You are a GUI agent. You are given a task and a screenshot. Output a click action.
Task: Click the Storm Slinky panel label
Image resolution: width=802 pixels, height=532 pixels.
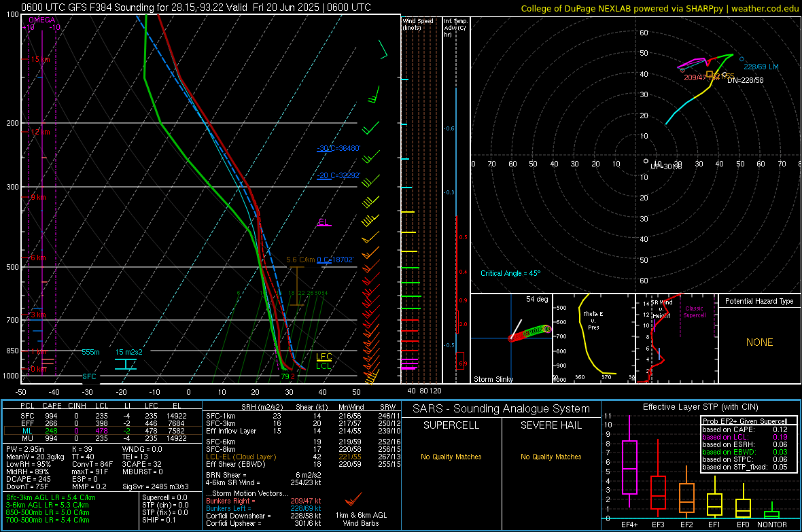pyautogui.click(x=493, y=379)
